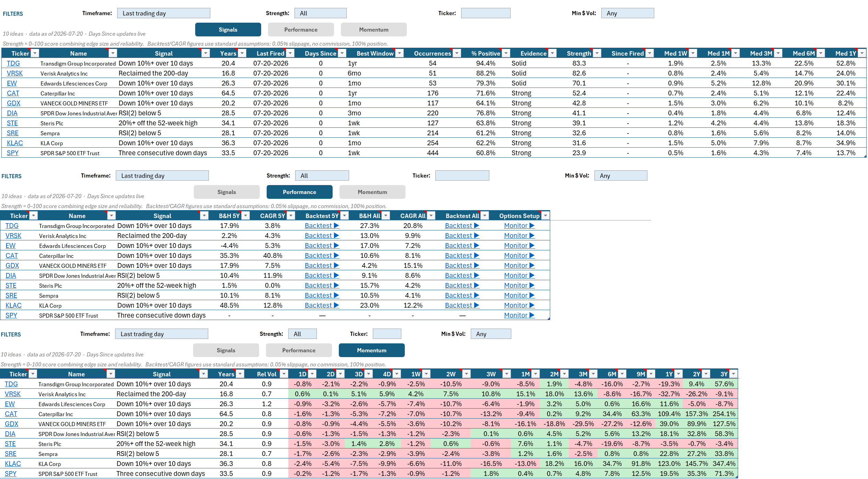Open the Evidence column filter dropdown
Screen dimensions: 868x479
click(x=552, y=53)
